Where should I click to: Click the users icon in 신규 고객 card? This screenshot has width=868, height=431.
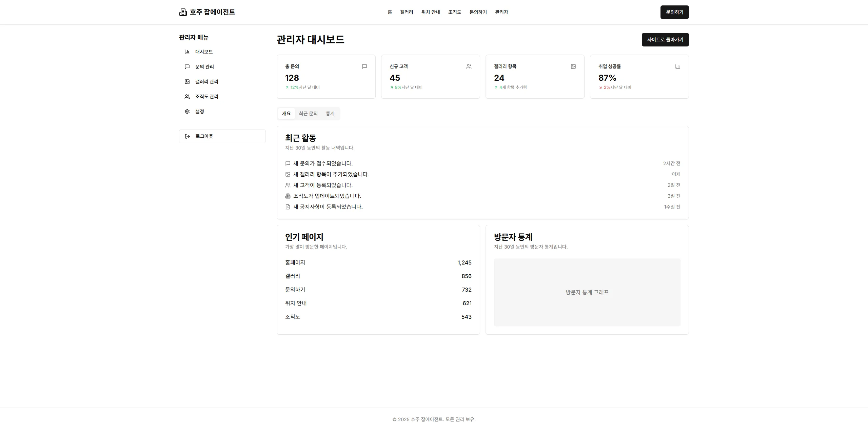(x=469, y=66)
